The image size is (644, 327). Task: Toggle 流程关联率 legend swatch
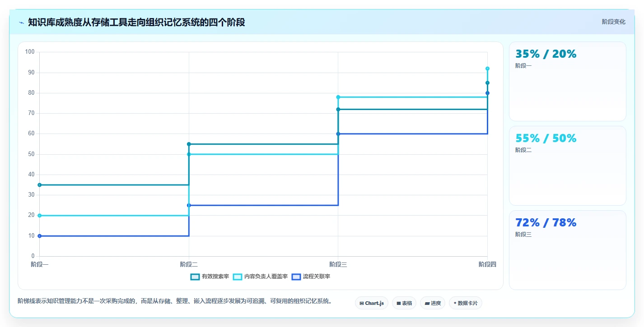[296, 276]
